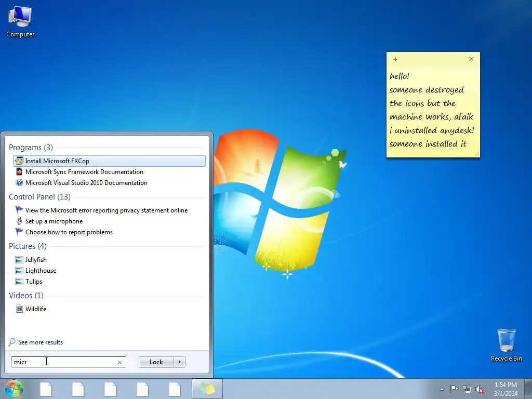Expand the shutdown options arrow beside Lock
This screenshot has height=399, width=532.
[179, 362]
